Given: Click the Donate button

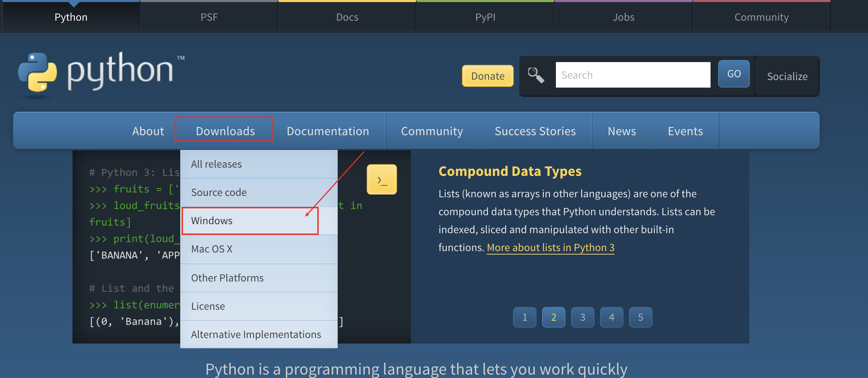Looking at the screenshot, I should 488,76.
